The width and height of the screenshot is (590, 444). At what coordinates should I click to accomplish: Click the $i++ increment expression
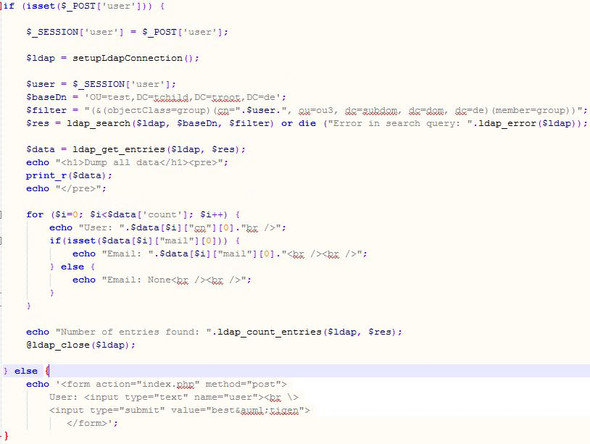[211, 215]
